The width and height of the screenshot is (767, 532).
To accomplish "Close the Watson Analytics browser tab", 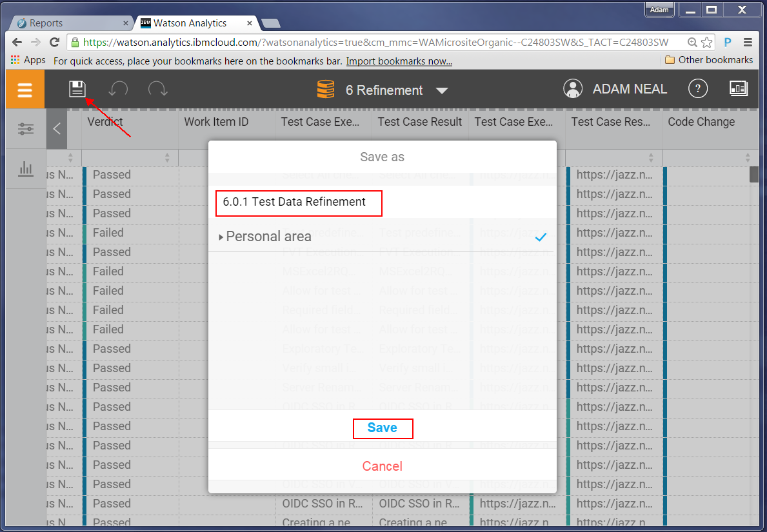I will click(250, 23).
